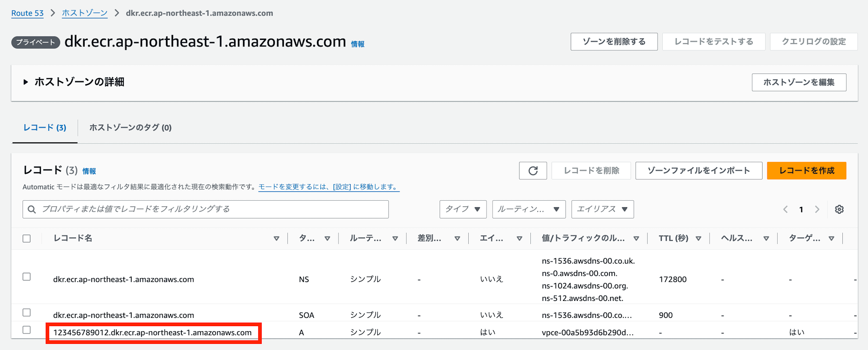Screen dimensions: 868x350
Task: Focus the record filter search field
Action: point(206,209)
